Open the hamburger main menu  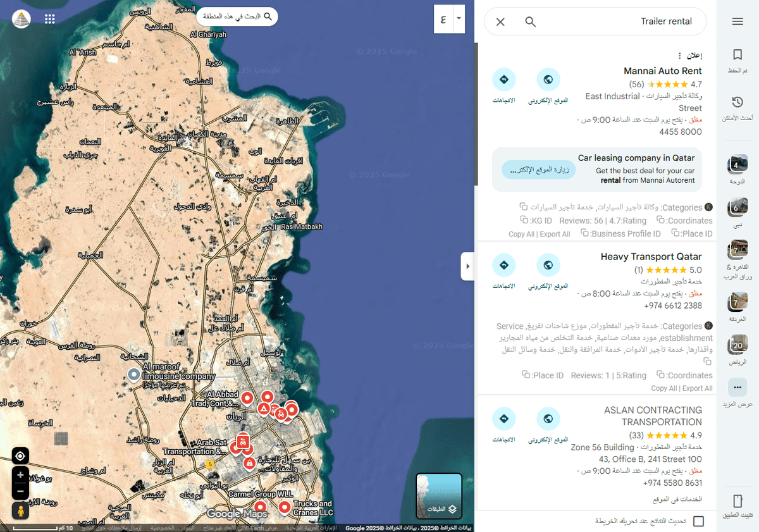pyautogui.click(x=737, y=22)
